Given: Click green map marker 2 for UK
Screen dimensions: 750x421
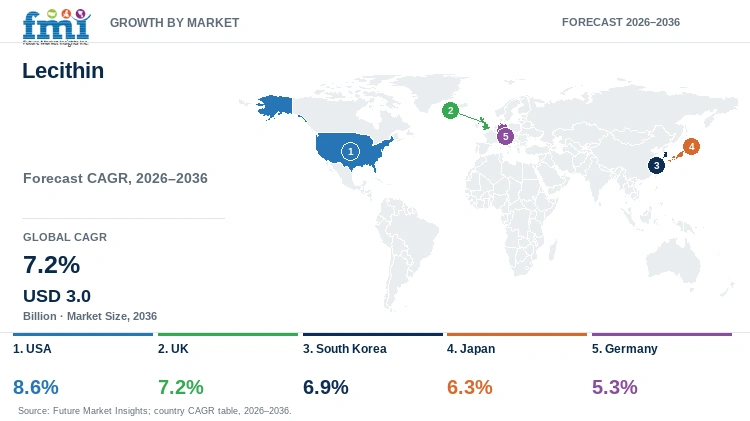Looking at the screenshot, I should click(450, 111).
